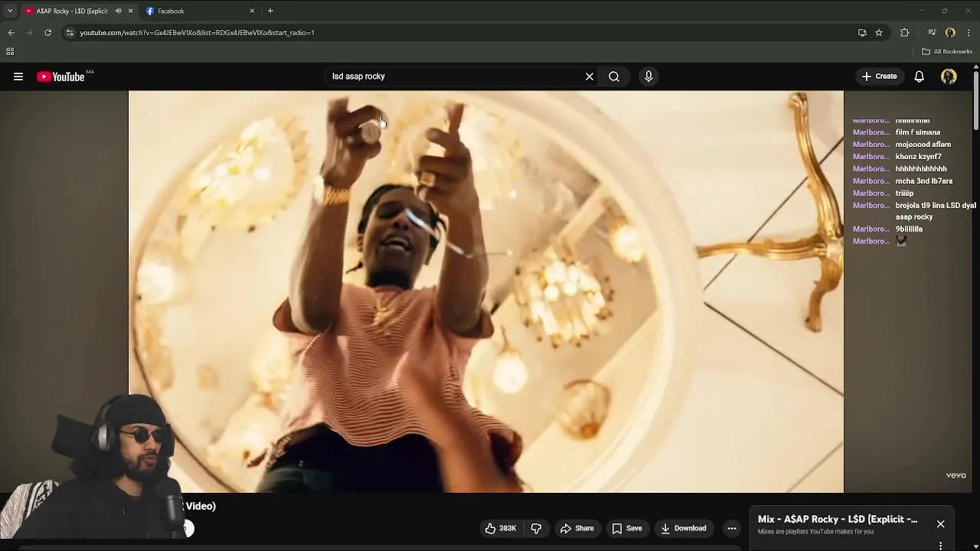
Task: Click chat message "mojooood aflam"
Action: tap(923, 145)
